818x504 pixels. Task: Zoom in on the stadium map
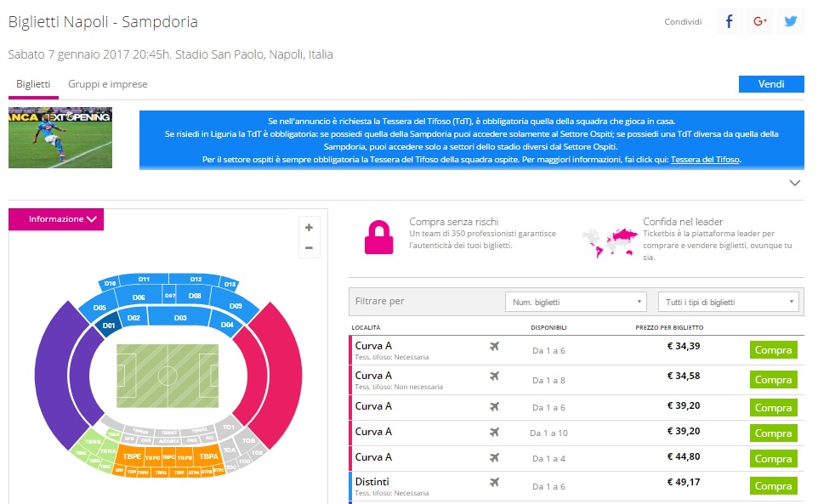point(309,228)
